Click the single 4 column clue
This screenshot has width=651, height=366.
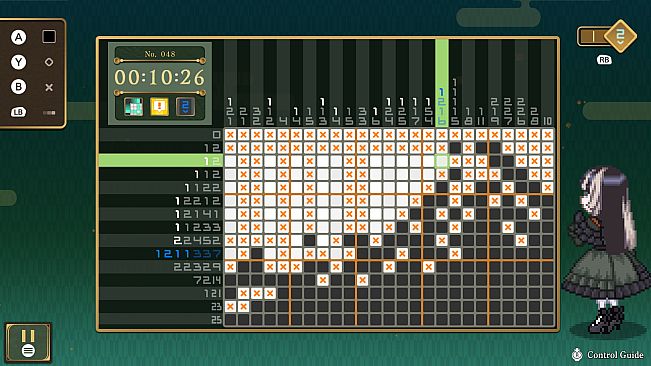pyautogui.click(x=283, y=121)
